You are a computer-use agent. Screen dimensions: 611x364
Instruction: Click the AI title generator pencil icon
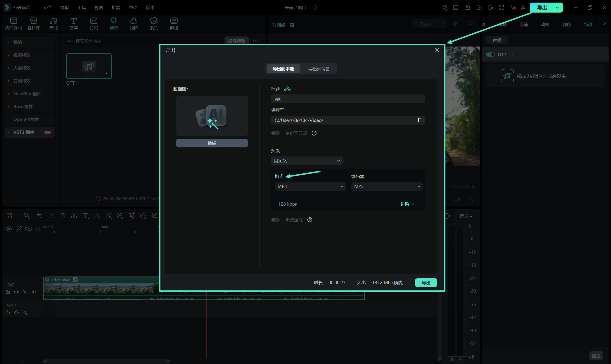click(x=287, y=89)
